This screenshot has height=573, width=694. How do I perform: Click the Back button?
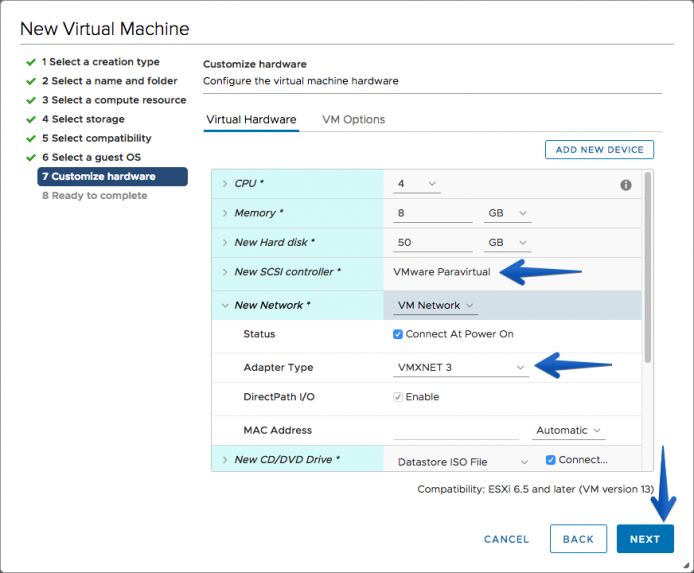coord(578,539)
